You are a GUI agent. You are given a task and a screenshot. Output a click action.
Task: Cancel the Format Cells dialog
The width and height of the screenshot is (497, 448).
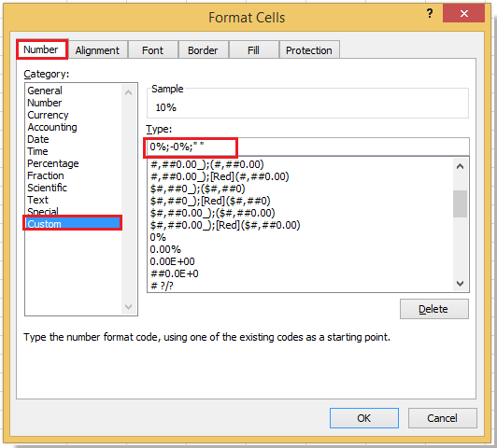pyautogui.click(x=442, y=418)
